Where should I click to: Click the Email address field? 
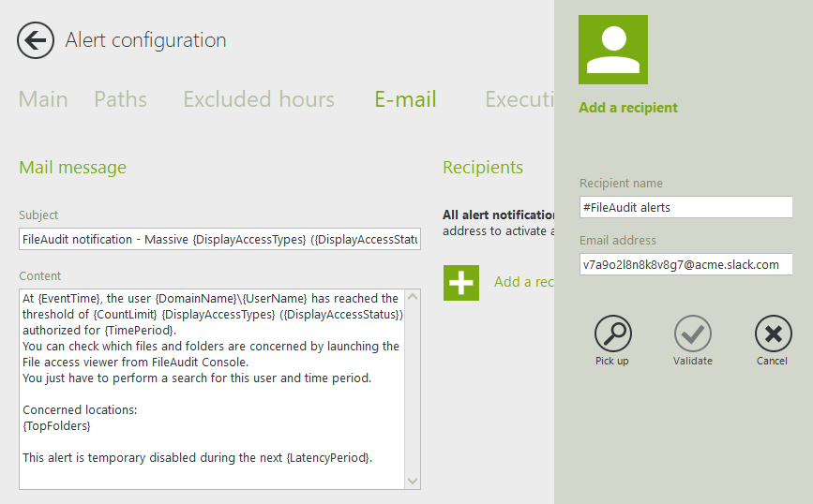tap(685, 264)
